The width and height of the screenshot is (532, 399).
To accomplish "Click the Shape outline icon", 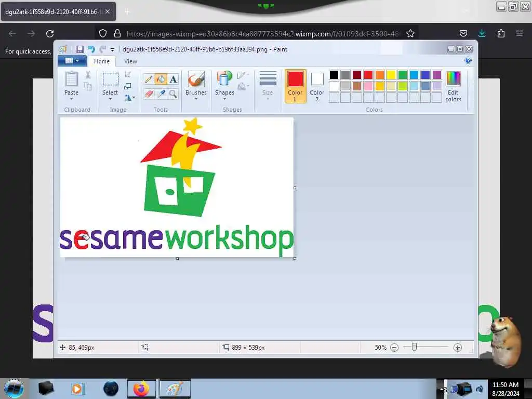I will (243, 75).
